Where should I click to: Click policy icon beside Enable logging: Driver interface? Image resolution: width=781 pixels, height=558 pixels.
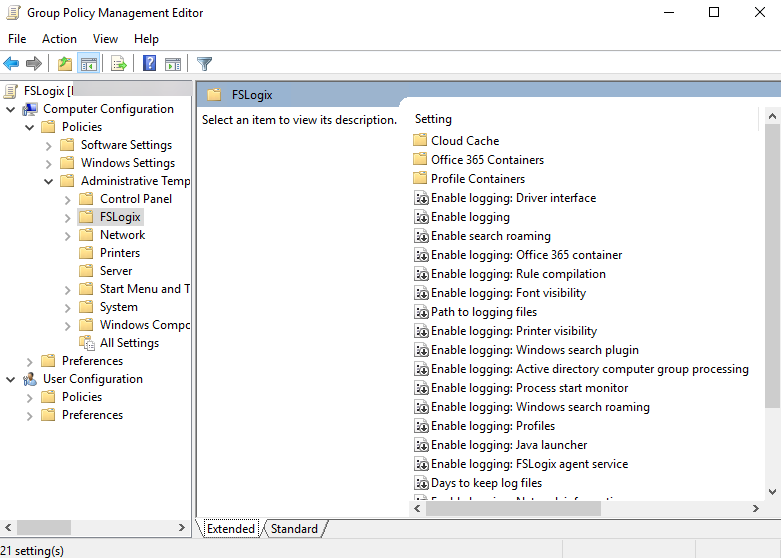[421, 198]
